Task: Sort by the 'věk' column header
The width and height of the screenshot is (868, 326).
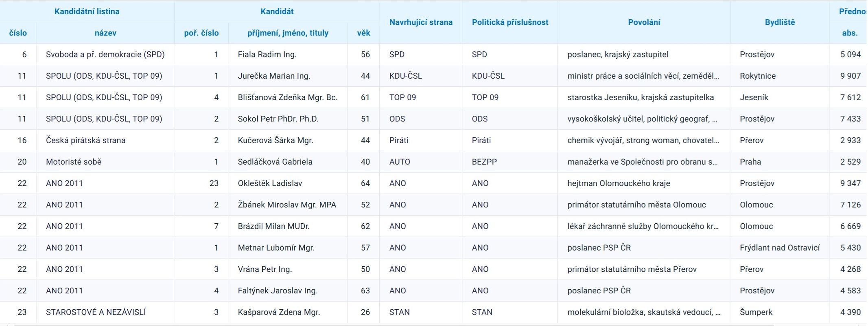Action: click(363, 33)
